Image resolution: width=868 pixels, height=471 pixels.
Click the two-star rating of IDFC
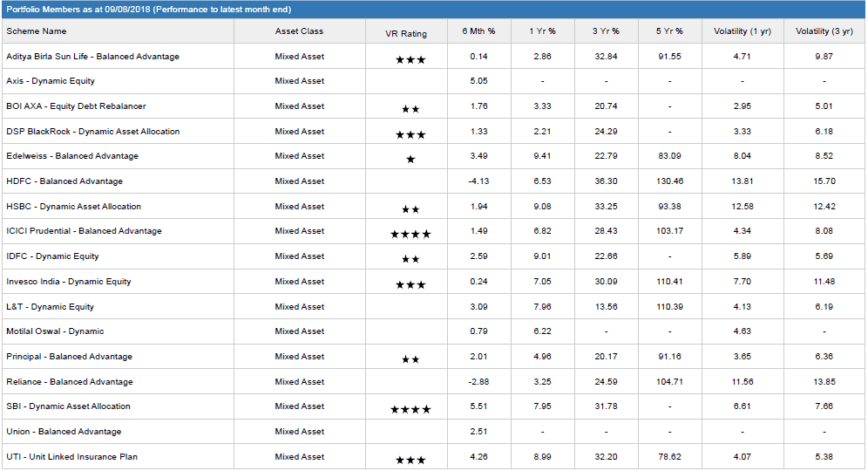click(410, 259)
